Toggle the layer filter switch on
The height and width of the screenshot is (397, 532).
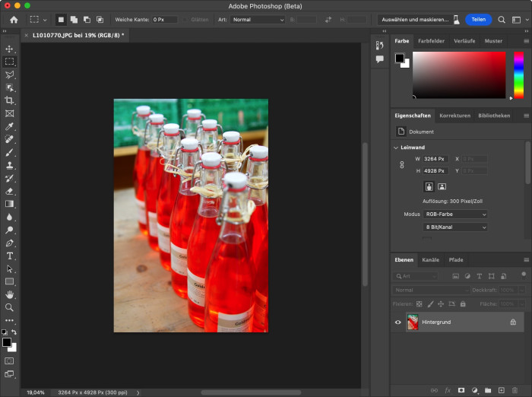point(523,275)
